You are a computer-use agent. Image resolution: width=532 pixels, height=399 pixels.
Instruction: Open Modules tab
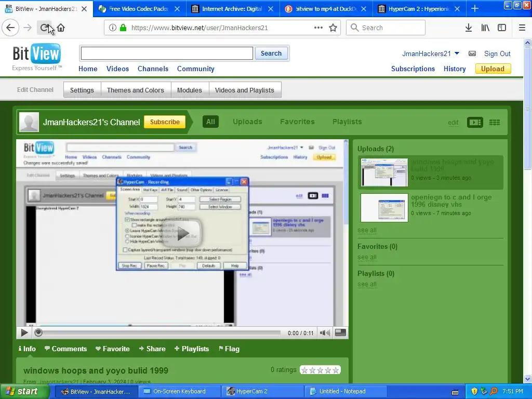coord(189,90)
